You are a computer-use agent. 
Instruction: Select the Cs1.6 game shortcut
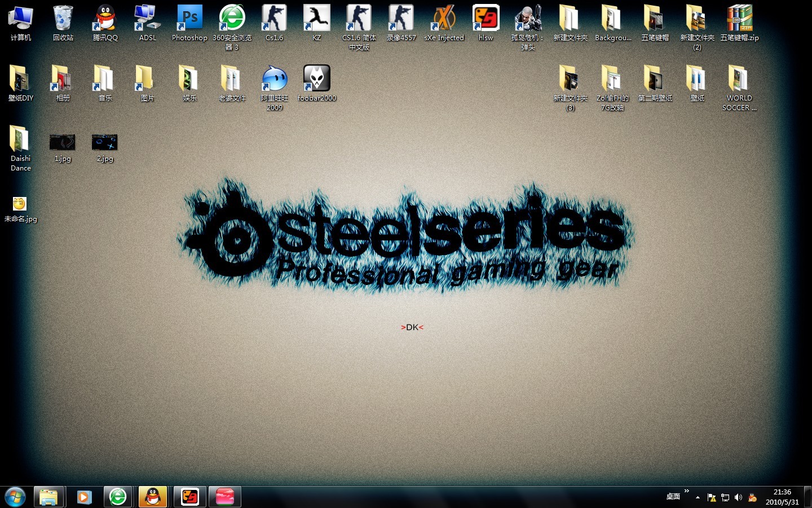coord(275,24)
